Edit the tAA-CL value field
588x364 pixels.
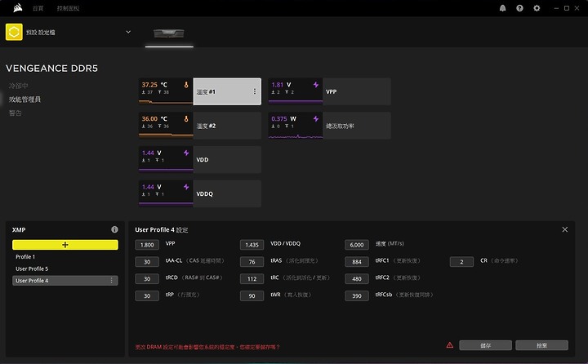coord(147,262)
